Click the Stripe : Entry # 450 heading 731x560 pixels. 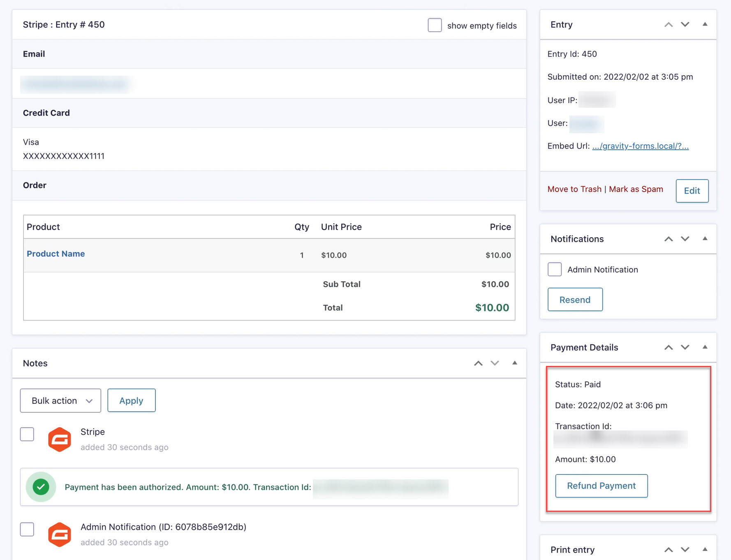(x=64, y=25)
